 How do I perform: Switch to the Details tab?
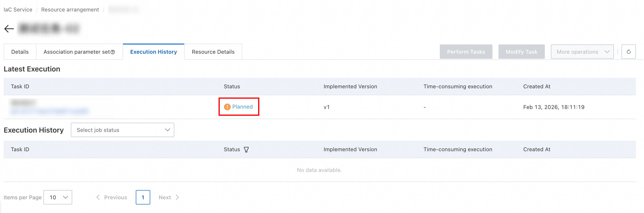pyautogui.click(x=20, y=52)
